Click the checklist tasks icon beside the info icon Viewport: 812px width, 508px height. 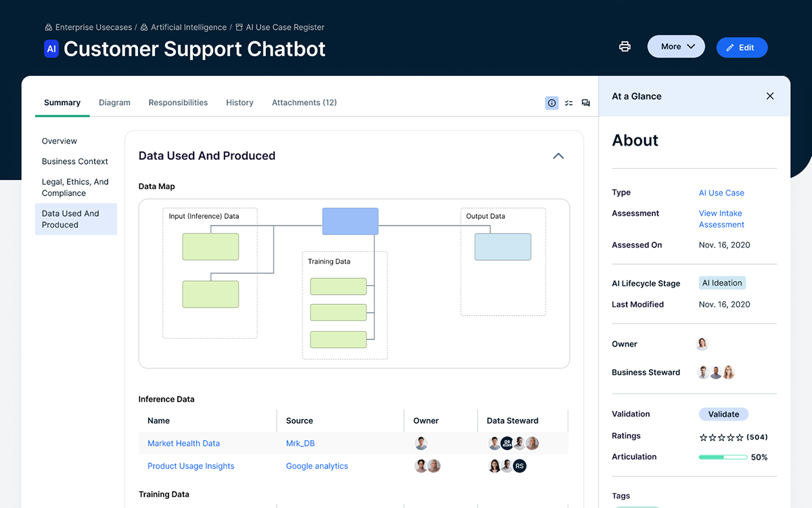568,102
